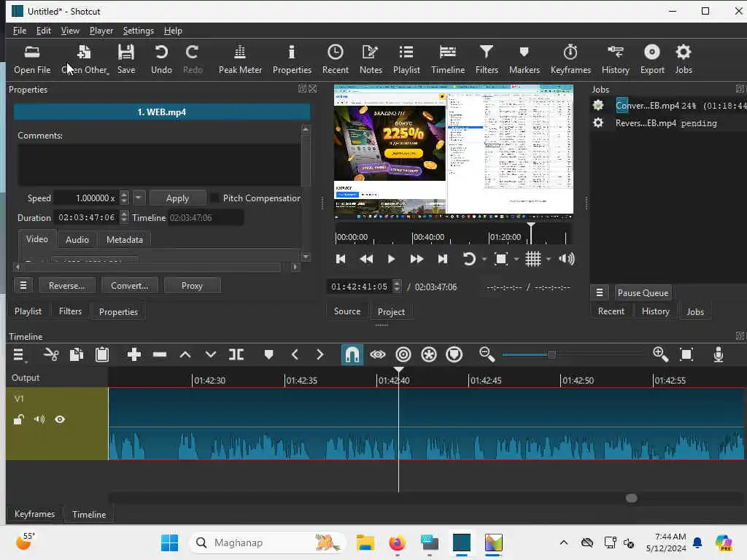Toggle scrub while dragging
Image resolution: width=747 pixels, height=560 pixels.
[x=378, y=354]
